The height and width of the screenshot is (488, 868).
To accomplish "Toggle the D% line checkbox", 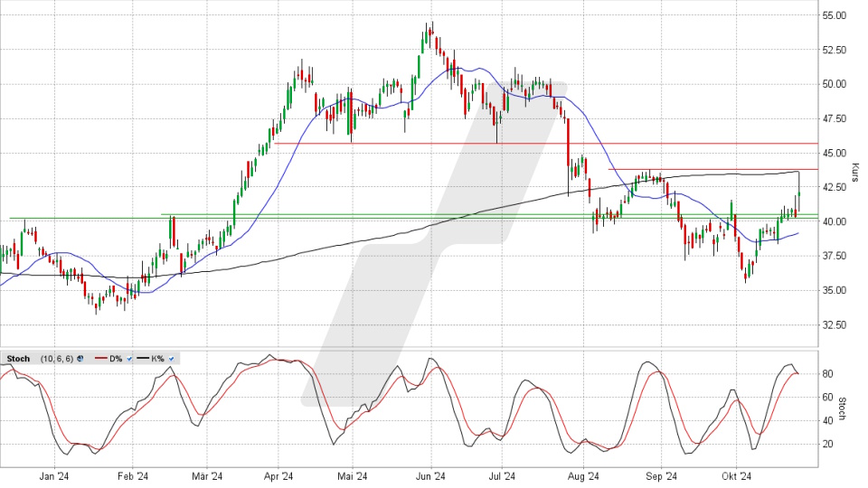I will coord(129,359).
